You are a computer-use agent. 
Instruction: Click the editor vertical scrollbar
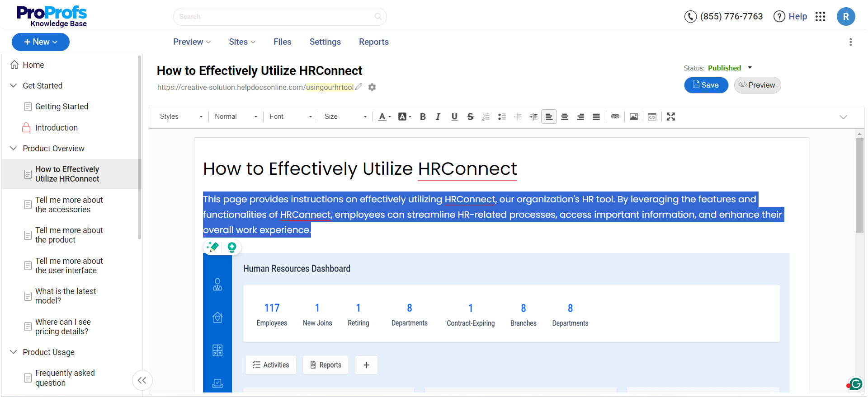(859, 185)
